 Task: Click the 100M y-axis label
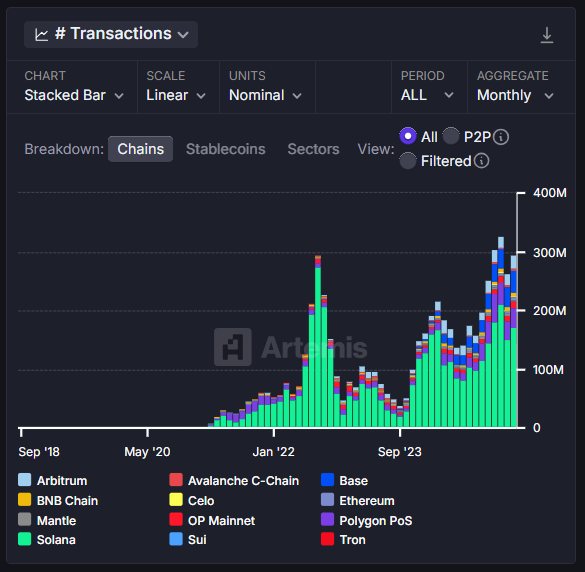click(548, 370)
